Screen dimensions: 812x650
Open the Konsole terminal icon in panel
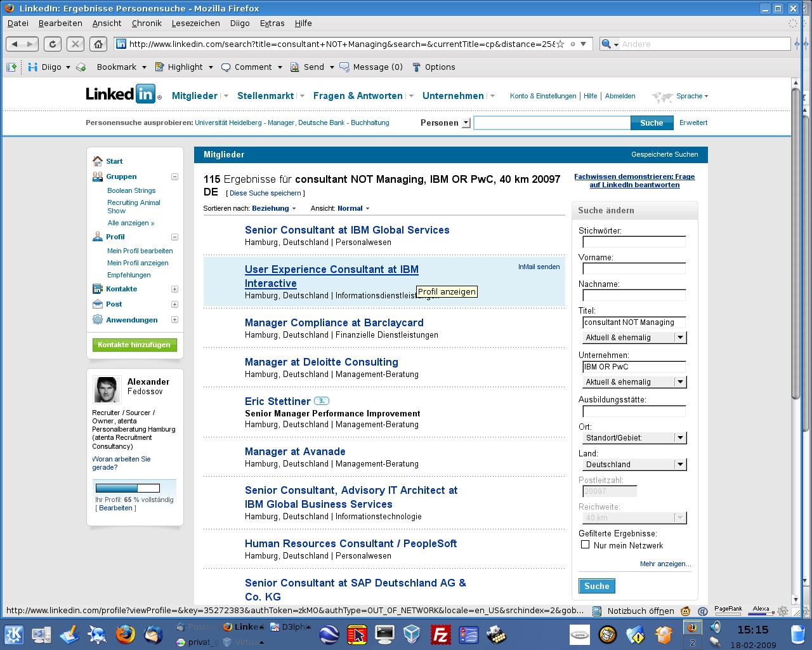[x=385, y=633]
